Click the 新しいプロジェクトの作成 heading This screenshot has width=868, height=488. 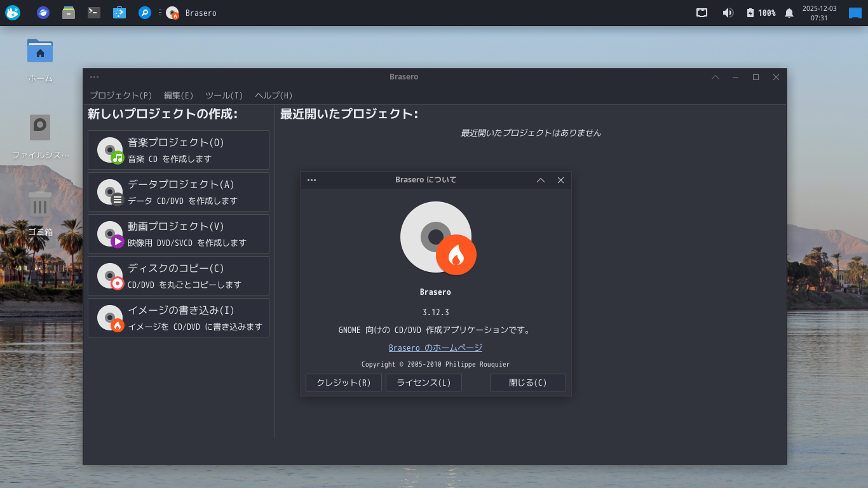163,114
